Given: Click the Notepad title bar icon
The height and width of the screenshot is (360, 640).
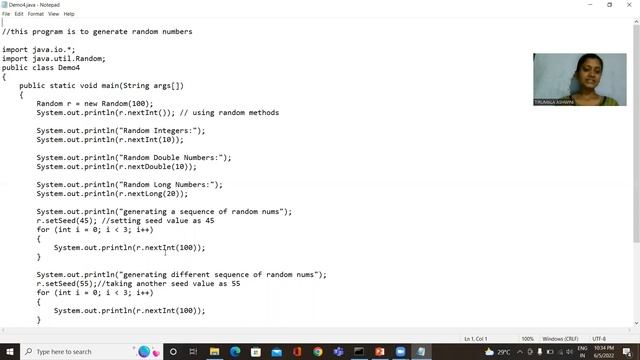Looking at the screenshot, I should point(4,4).
